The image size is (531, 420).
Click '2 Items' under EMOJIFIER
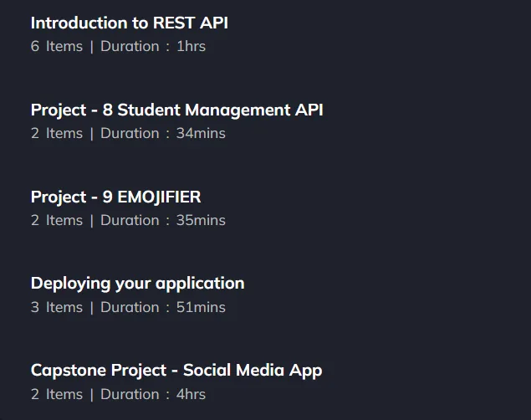tap(57, 221)
